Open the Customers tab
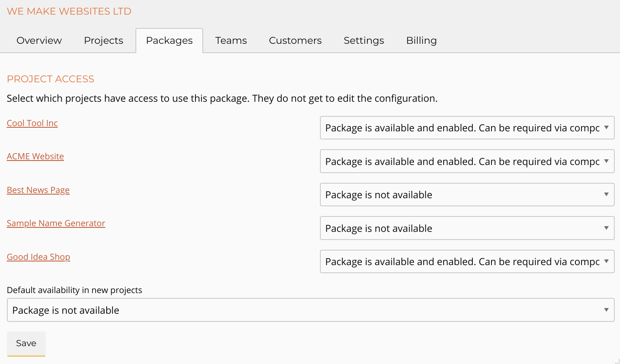 (x=295, y=41)
